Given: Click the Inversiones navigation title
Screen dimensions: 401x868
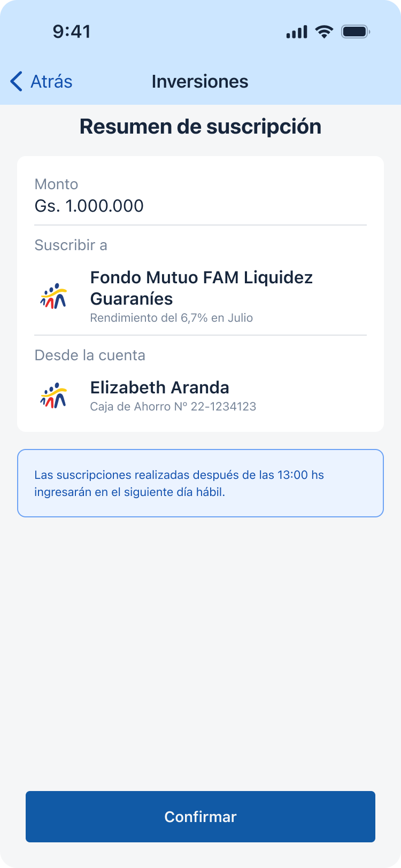Looking at the screenshot, I should point(200,82).
